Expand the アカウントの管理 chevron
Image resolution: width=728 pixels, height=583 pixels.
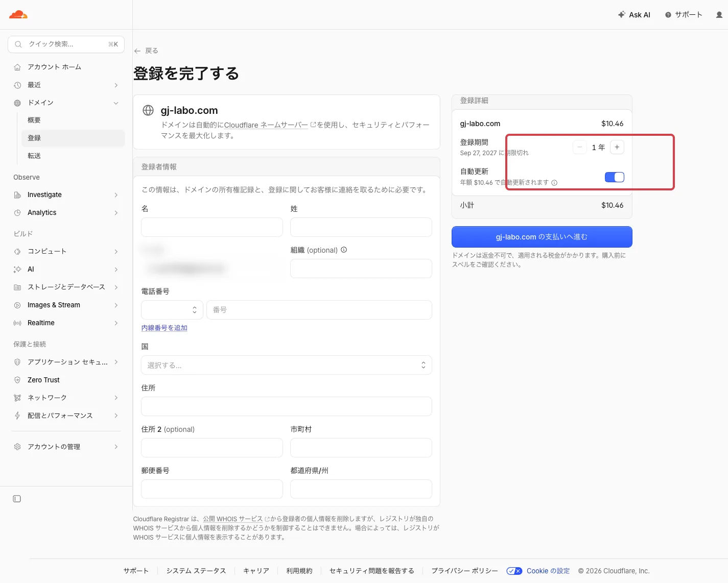[116, 447]
